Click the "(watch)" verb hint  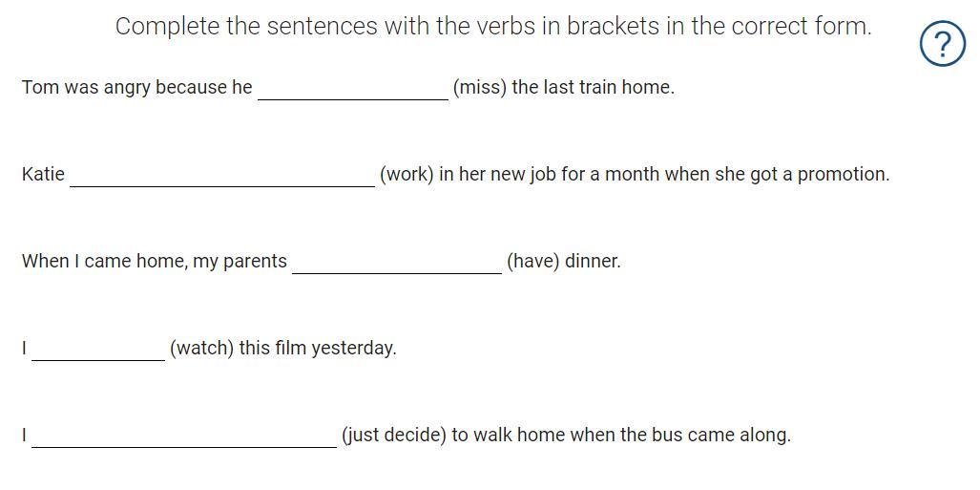pyautogui.click(x=201, y=349)
